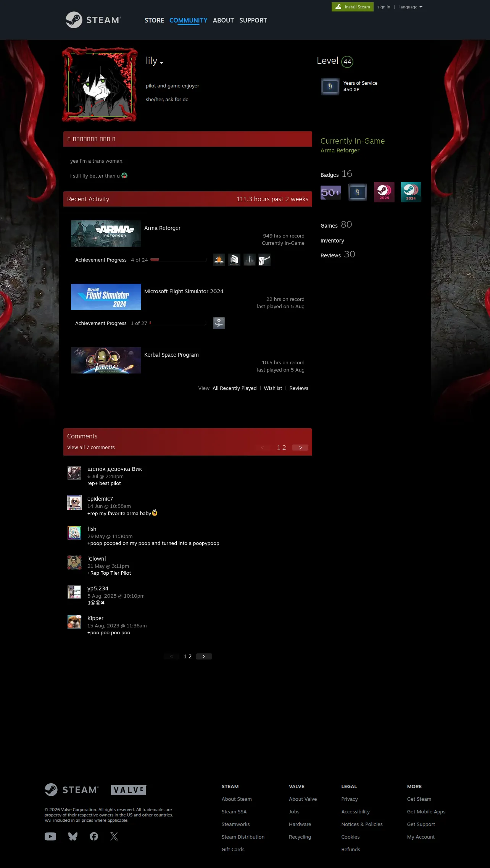
Task: Open the Inventory link
Action: 332,241
